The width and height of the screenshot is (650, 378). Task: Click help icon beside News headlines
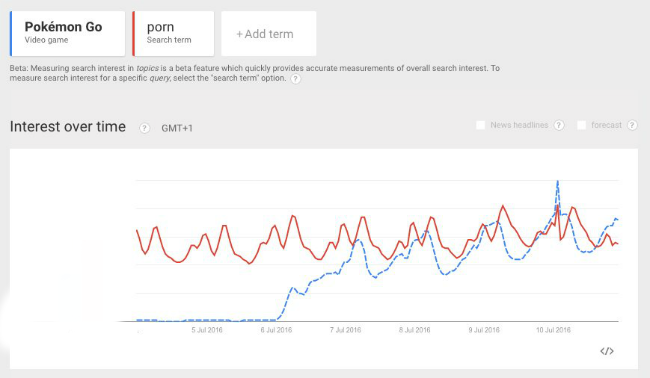(559, 125)
